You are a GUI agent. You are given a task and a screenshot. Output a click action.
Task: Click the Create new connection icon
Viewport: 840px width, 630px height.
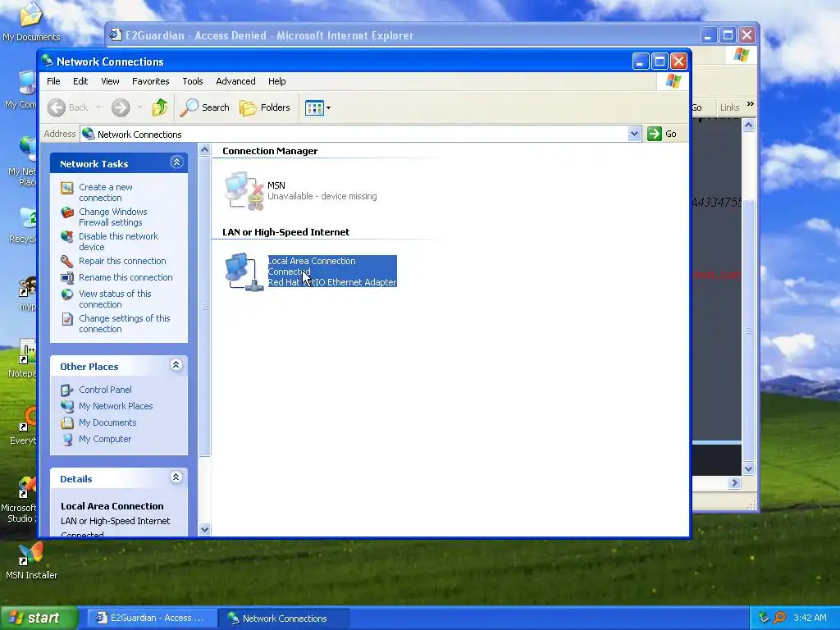point(67,188)
